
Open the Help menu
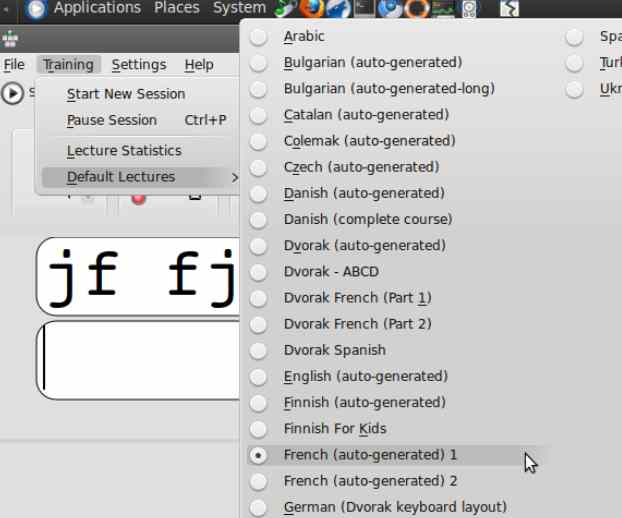(x=199, y=64)
